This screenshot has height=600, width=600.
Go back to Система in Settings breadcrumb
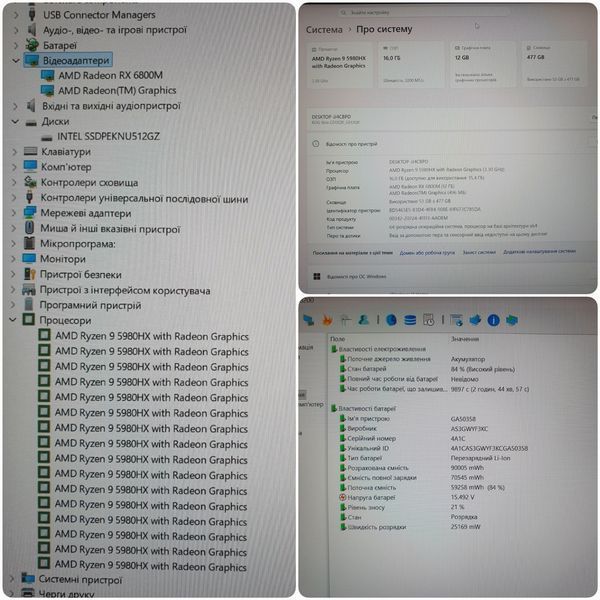[x=324, y=29]
